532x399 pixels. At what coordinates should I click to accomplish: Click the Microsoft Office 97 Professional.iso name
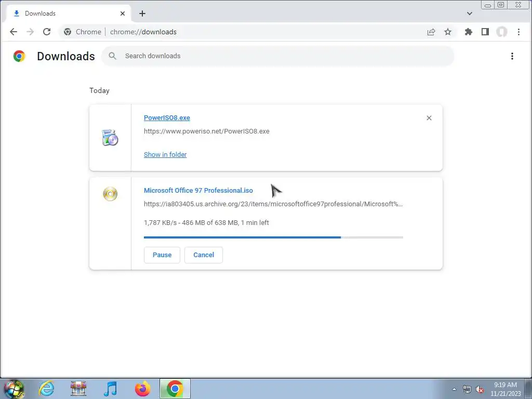pos(198,191)
